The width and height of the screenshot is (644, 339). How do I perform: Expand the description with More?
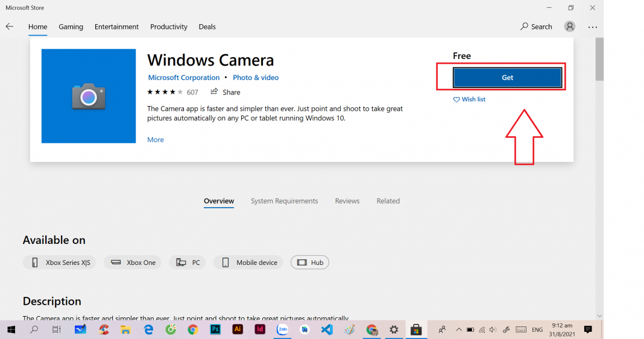[156, 140]
